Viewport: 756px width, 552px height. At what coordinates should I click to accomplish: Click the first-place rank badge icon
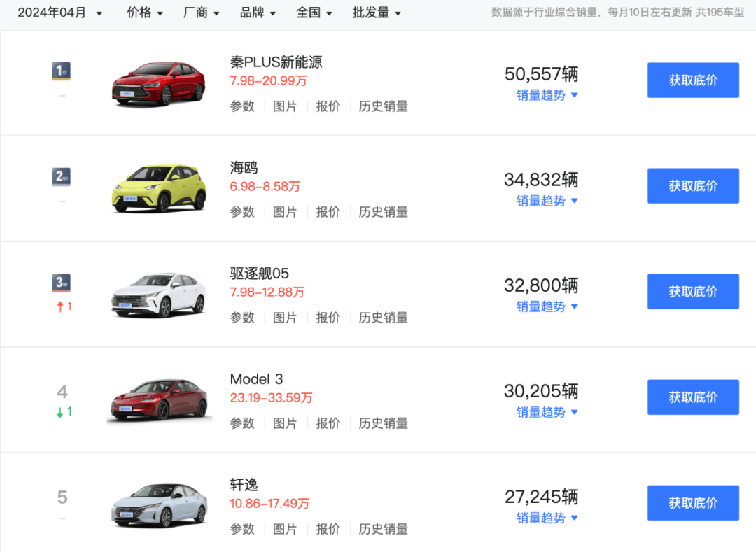[x=62, y=71]
